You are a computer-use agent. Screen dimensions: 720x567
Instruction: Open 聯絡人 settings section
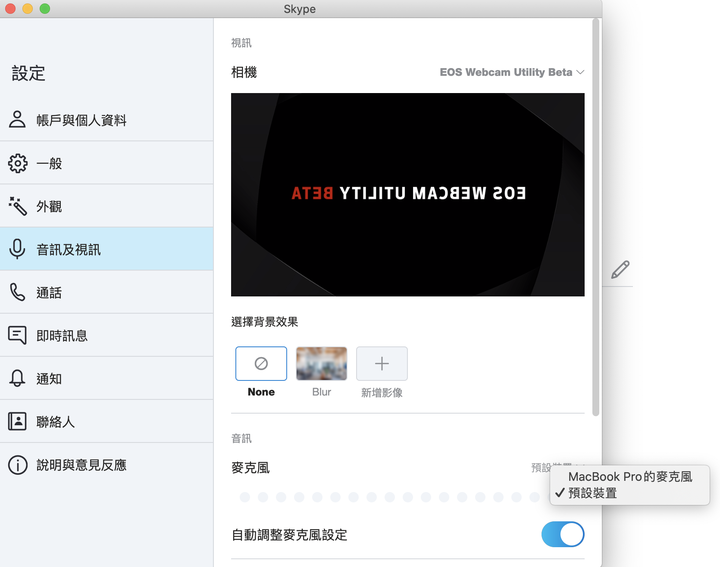pyautogui.click(x=107, y=421)
